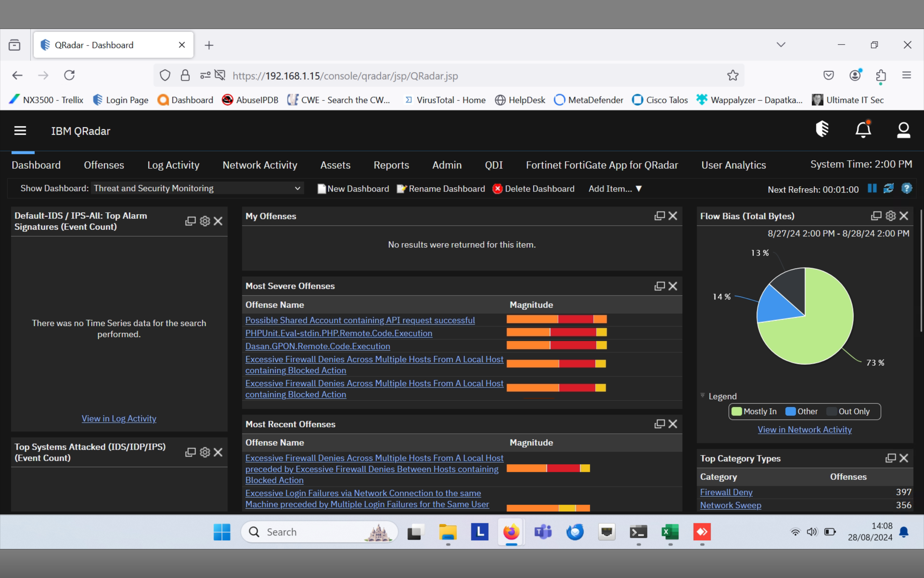The width and height of the screenshot is (924, 578).
Task: Click Delete Dashboard button
Action: point(534,188)
